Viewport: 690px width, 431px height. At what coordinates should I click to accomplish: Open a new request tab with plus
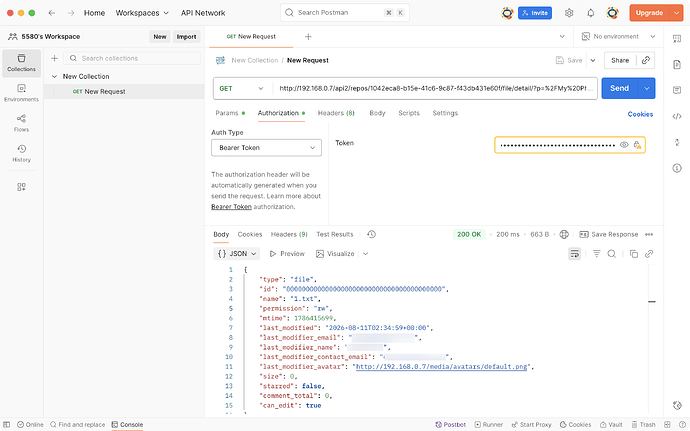coord(308,37)
